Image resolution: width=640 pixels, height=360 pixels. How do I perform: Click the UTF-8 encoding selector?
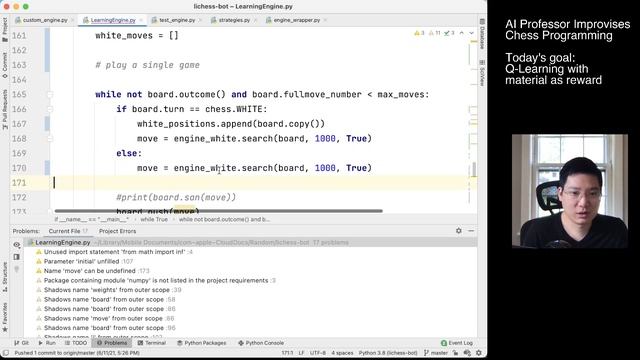[x=318, y=353]
